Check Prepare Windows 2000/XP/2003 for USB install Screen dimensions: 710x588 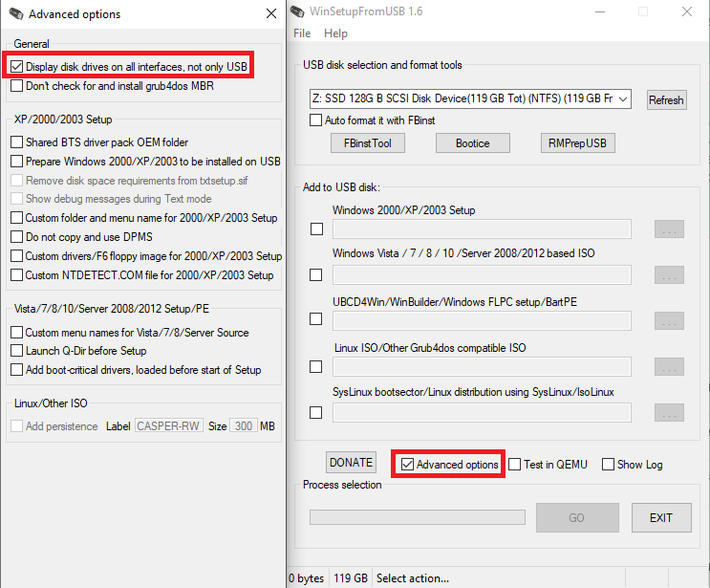17,162
